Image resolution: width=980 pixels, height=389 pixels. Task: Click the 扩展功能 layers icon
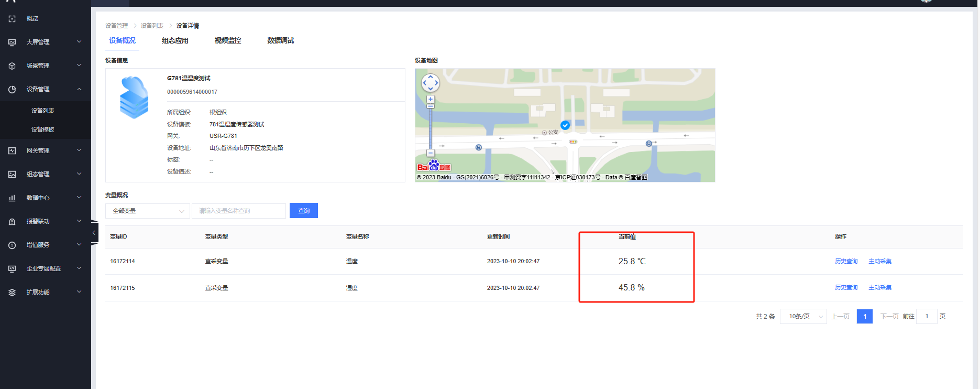coord(12,292)
